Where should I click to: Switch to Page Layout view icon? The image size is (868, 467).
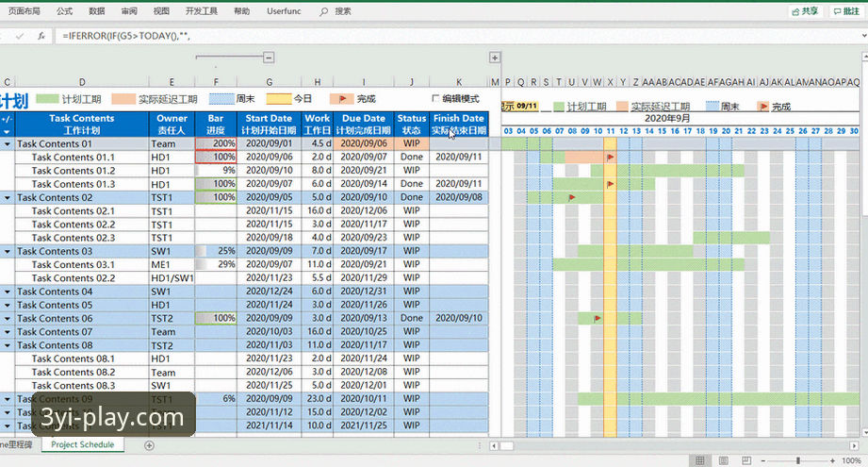[723, 460]
